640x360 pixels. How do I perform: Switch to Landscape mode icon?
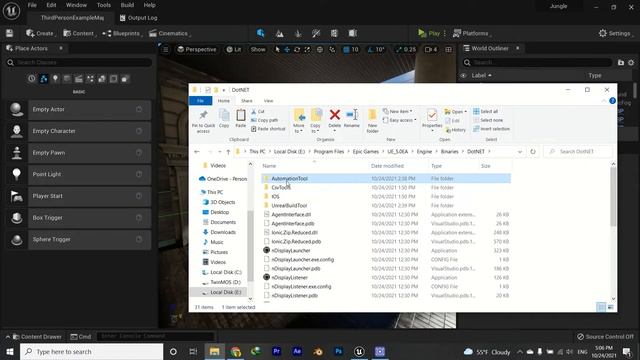pos(280,33)
